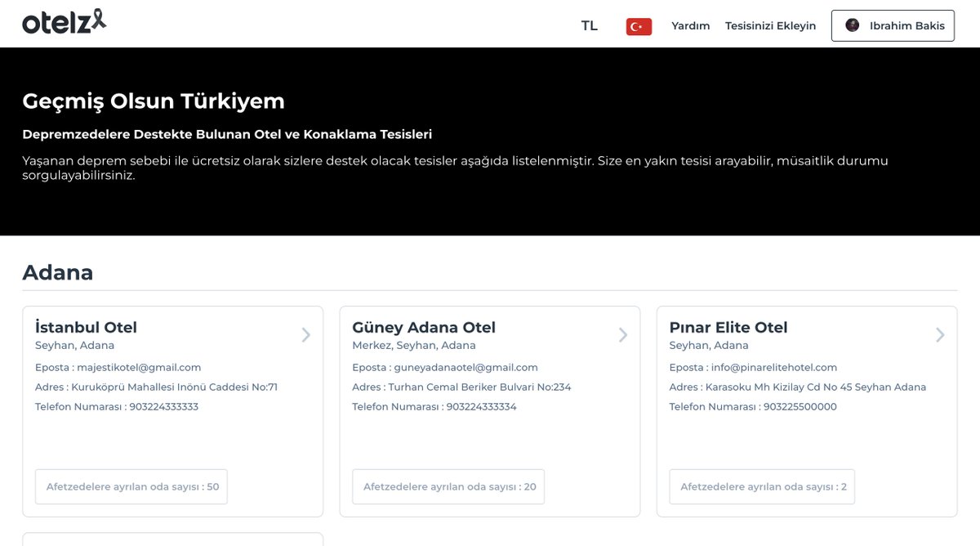Click email majestikotel@gmail.com
The image size is (980, 546).
(139, 368)
